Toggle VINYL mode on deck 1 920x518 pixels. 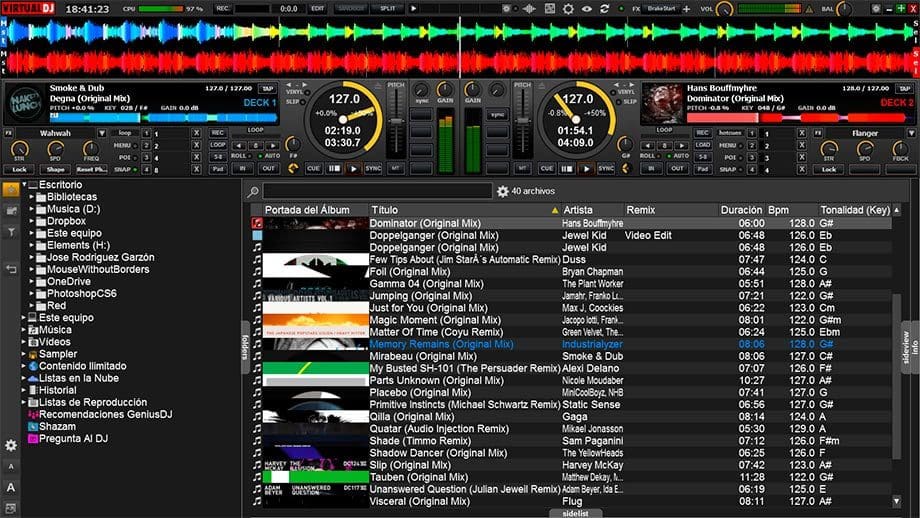307,93
